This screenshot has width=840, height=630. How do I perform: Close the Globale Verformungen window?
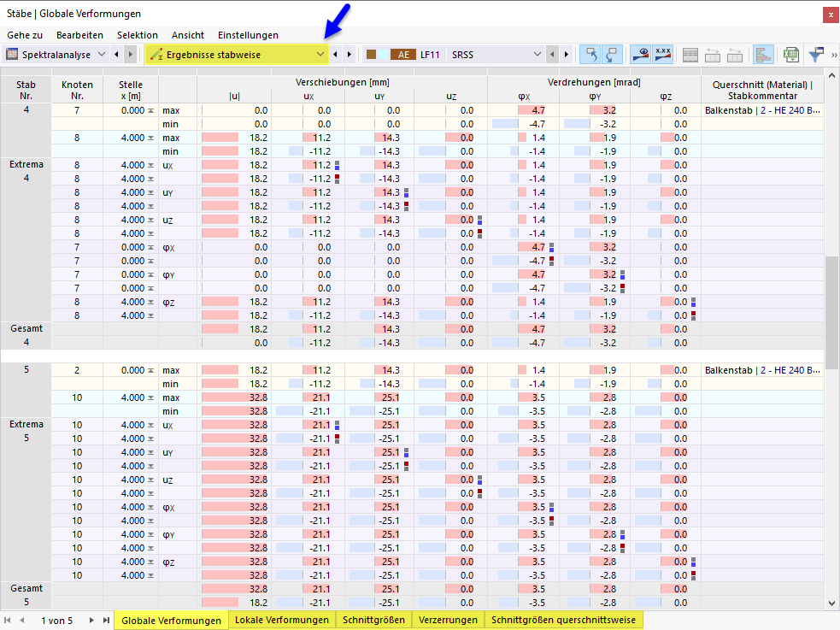click(831, 15)
